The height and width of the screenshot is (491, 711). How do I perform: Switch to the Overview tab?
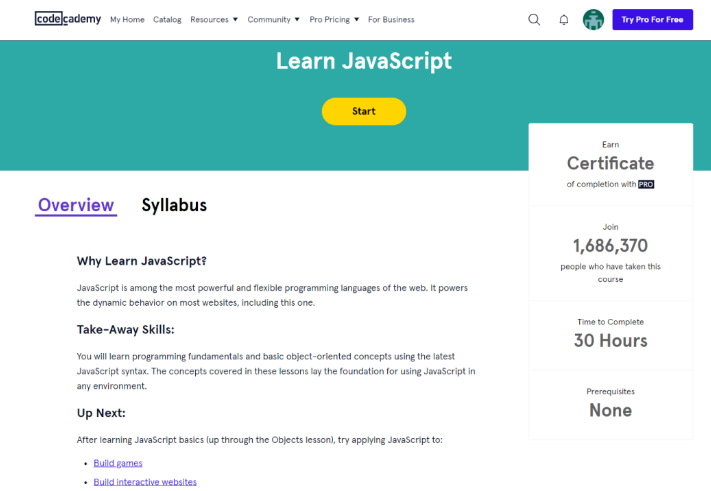(76, 205)
